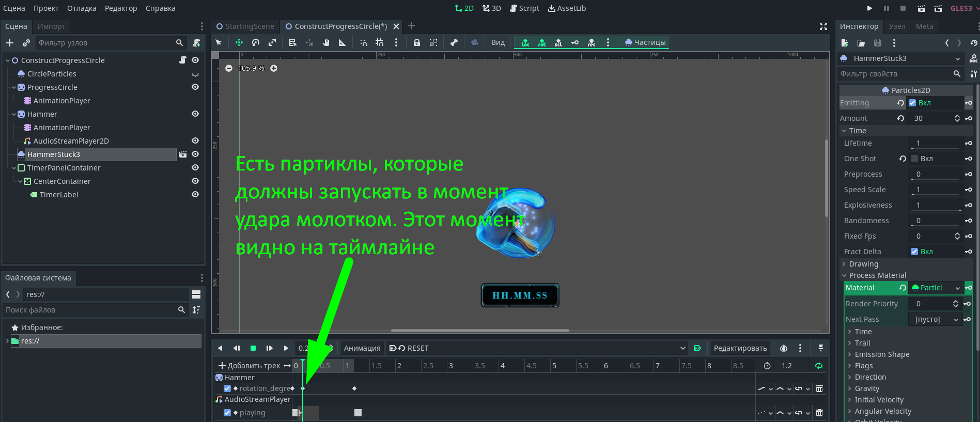Switch to the Импорт tab
980x422 pixels.
pos(52,26)
